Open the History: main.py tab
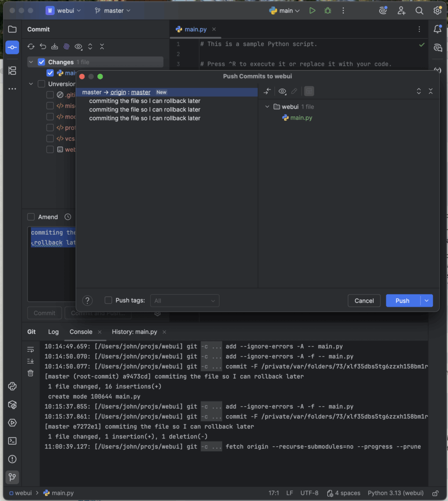The height and width of the screenshot is (501, 448). pyautogui.click(x=134, y=332)
